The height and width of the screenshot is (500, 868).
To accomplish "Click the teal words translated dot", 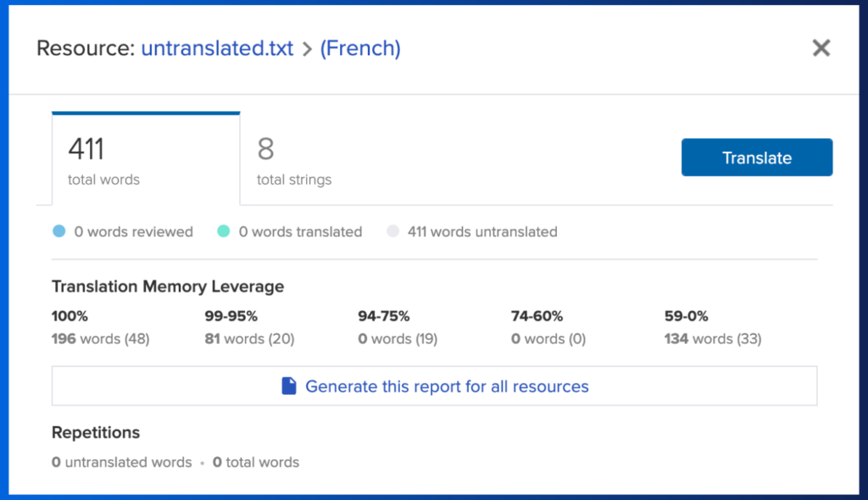I will [x=224, y=231].
